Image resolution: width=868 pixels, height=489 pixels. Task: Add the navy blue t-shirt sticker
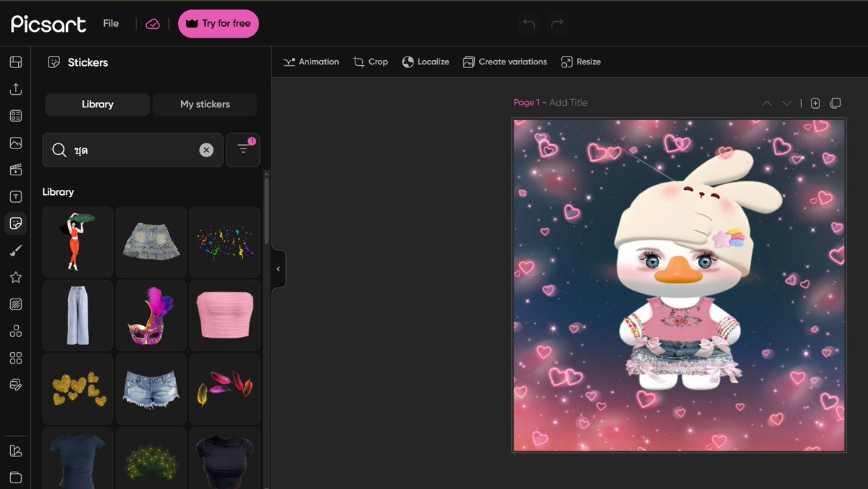tap(77, 459)
